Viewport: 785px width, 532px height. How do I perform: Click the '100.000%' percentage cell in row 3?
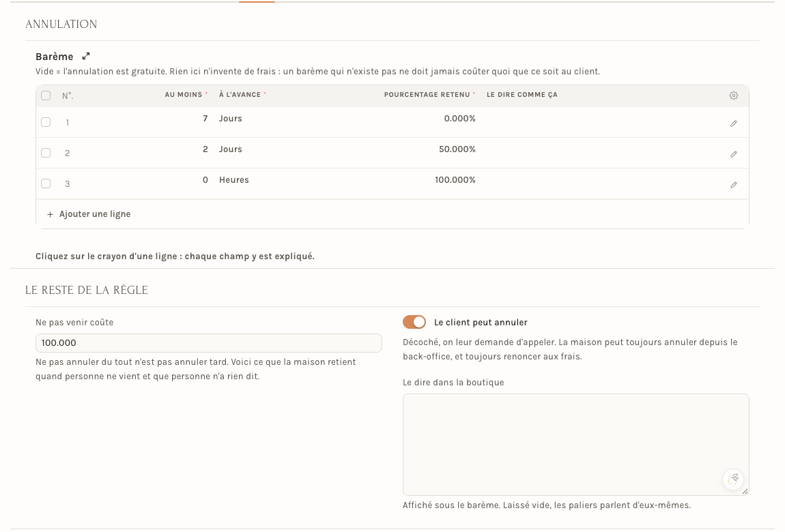(x=455, y=180)
